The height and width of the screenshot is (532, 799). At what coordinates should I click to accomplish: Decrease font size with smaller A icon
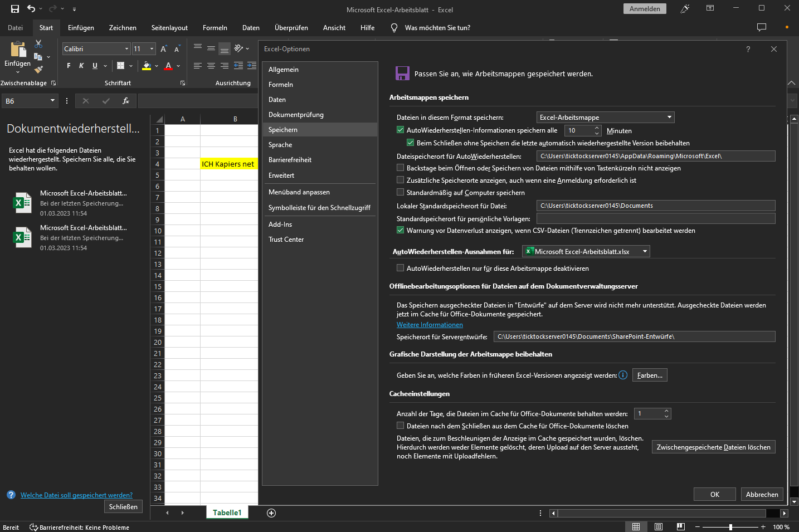click(x=177, y=49)
